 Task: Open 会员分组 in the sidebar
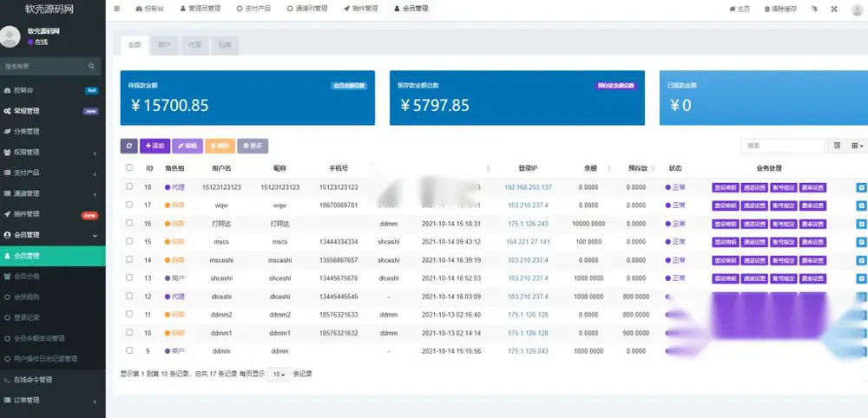click(x=53, y=276)
